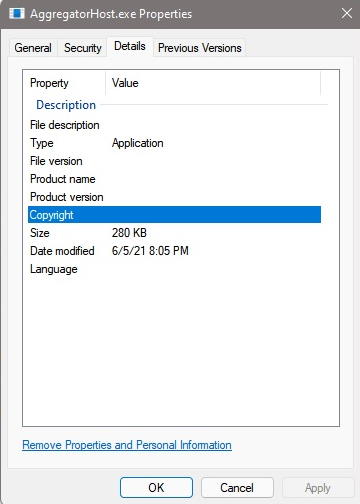This screenshot has width=360, height=504.
Task: Close the Properties dialog
Action: tap(347, 14)
